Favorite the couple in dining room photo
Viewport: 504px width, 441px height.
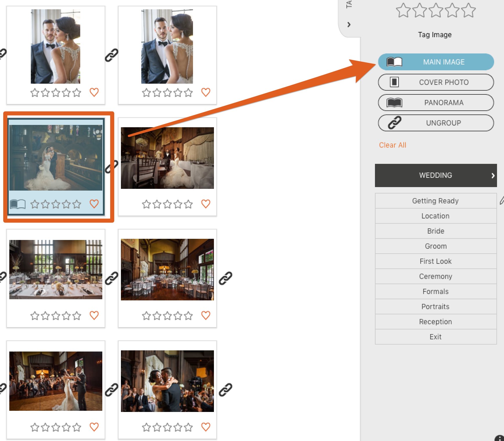[x=206, y=204]
